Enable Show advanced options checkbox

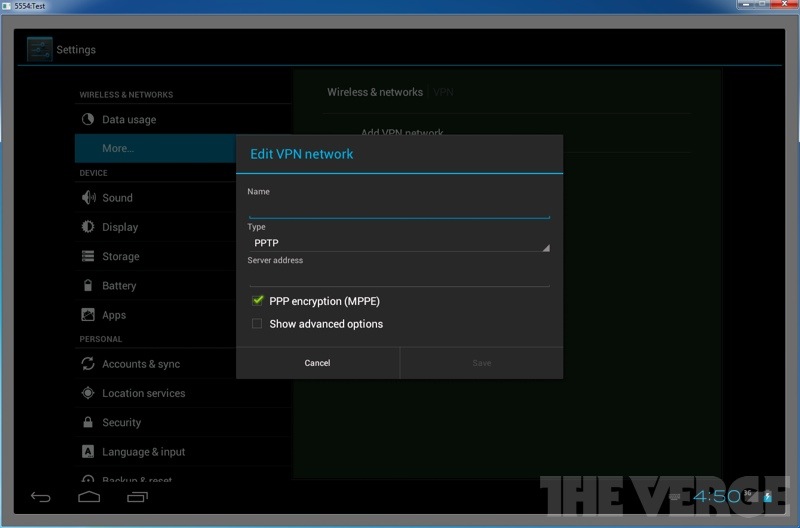(x=257, y=324)
